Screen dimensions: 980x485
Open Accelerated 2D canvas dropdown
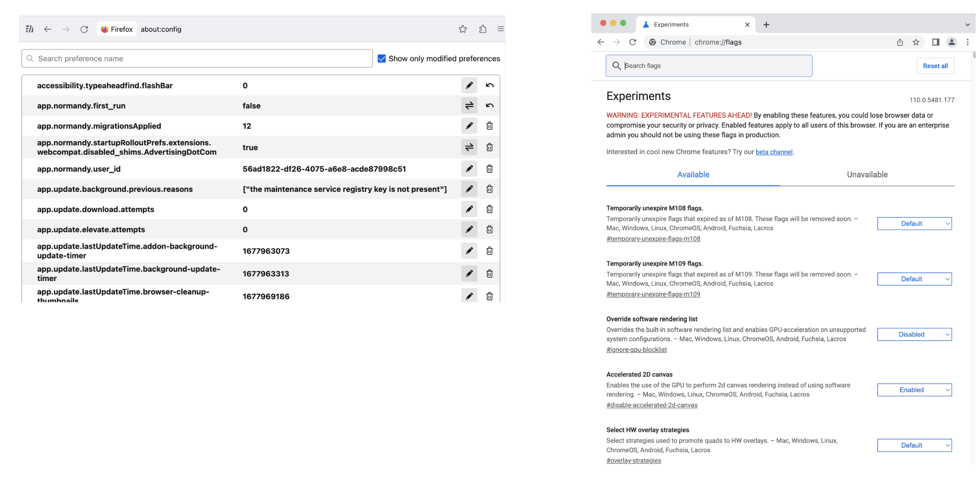point(914,390)
